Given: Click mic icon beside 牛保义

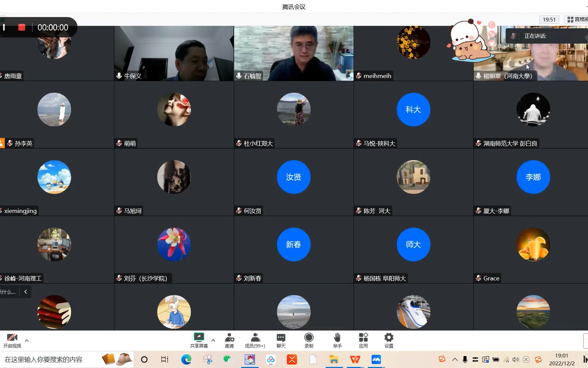Looking at the screenshot, I should point(119,76).
